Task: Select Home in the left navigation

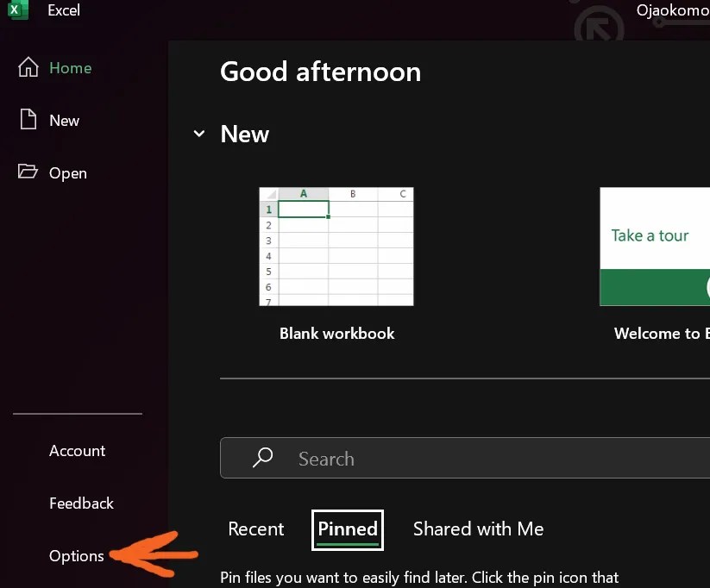Action: [70, 67]
